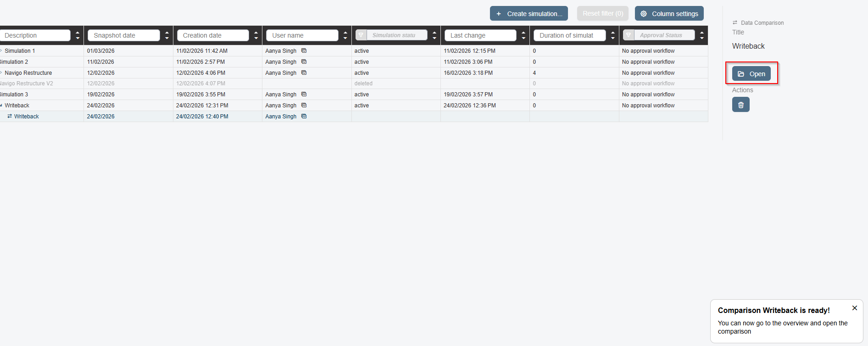Close the Comparison Writeback ready notification
The image size is (868, 346).
coord(855,308)
